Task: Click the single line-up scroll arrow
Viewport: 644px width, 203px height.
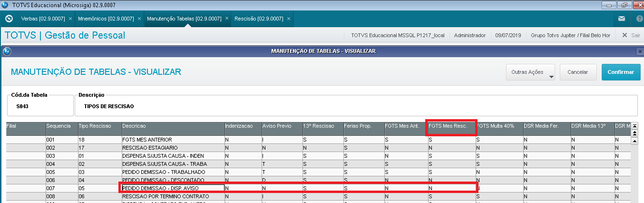Action: click(x=634, y=141)
